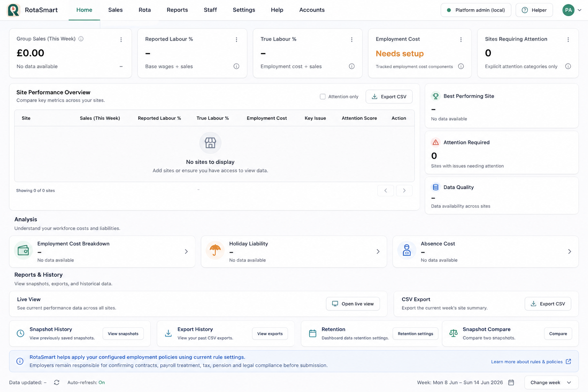Expand Absence Cost chevron

tap(569, 252)
